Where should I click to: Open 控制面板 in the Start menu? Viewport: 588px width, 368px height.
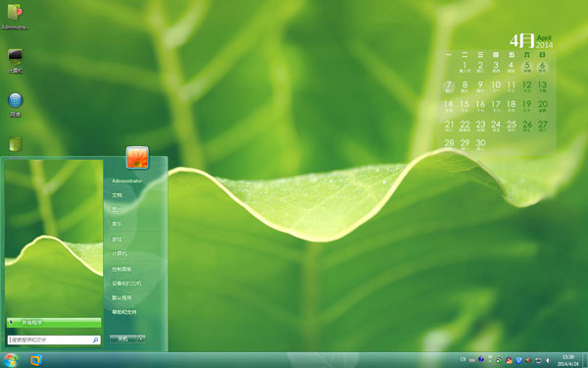(x=122, y=269)
